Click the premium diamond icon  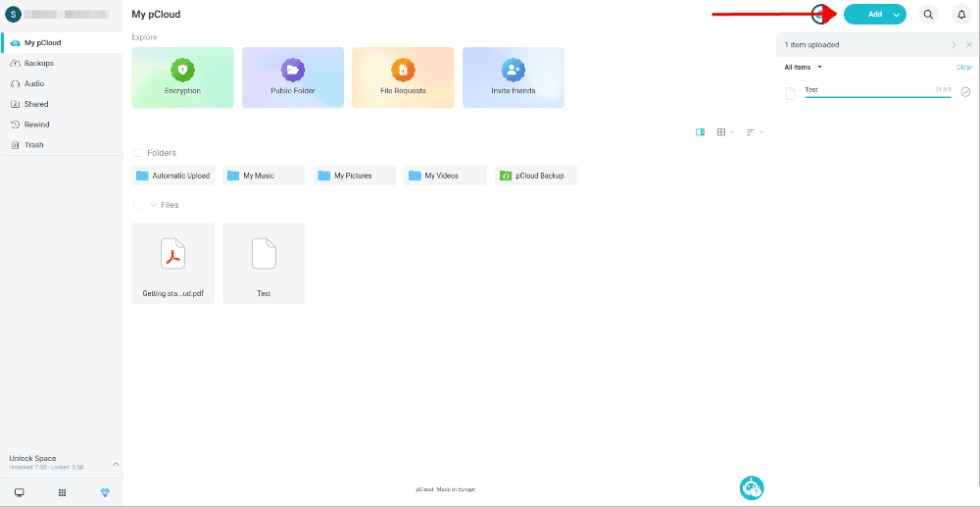coord(105,492)
